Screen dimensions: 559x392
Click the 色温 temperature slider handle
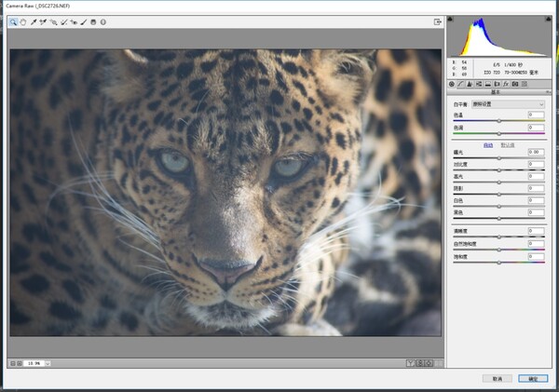point(499,121)
